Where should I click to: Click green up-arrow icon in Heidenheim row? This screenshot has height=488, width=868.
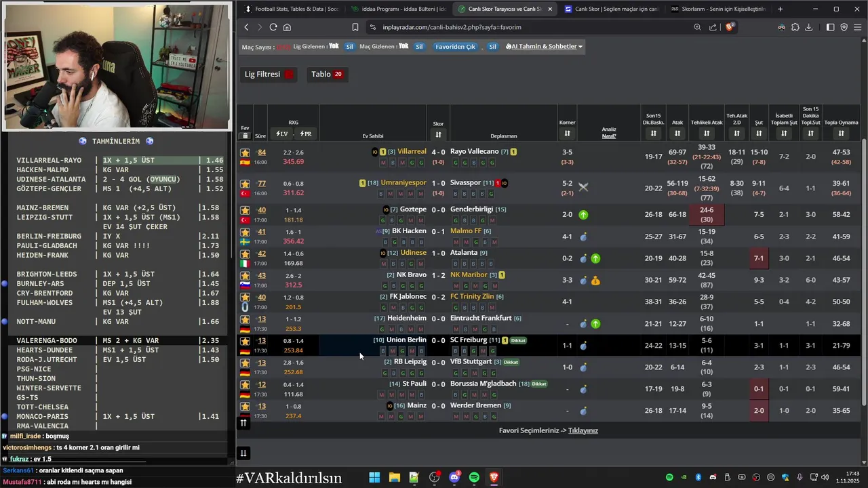595,324
